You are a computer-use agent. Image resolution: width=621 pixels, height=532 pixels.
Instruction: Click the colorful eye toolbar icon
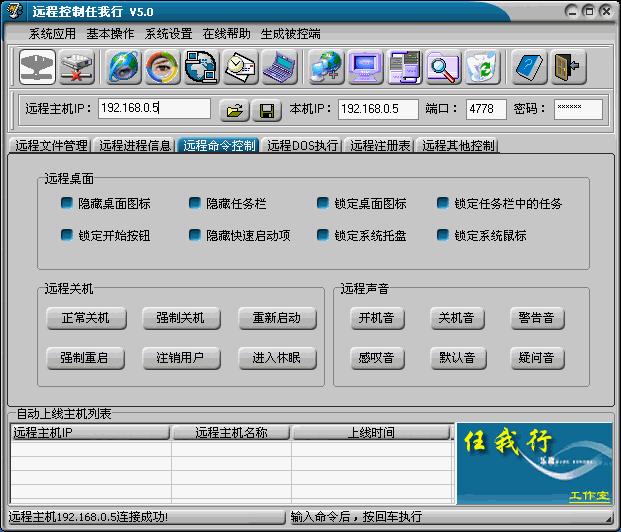tap(162, 66)
